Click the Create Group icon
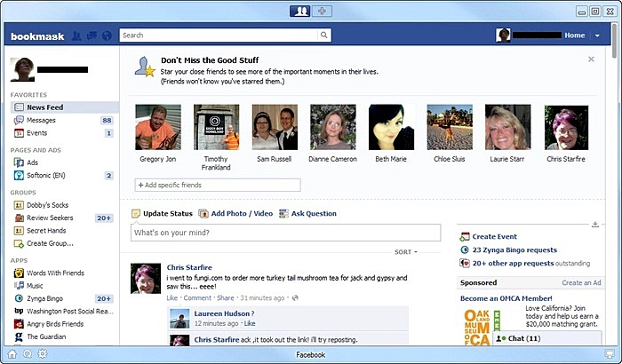Image resolution: width=622 pixels, height=364 pixels. point(19,243)
